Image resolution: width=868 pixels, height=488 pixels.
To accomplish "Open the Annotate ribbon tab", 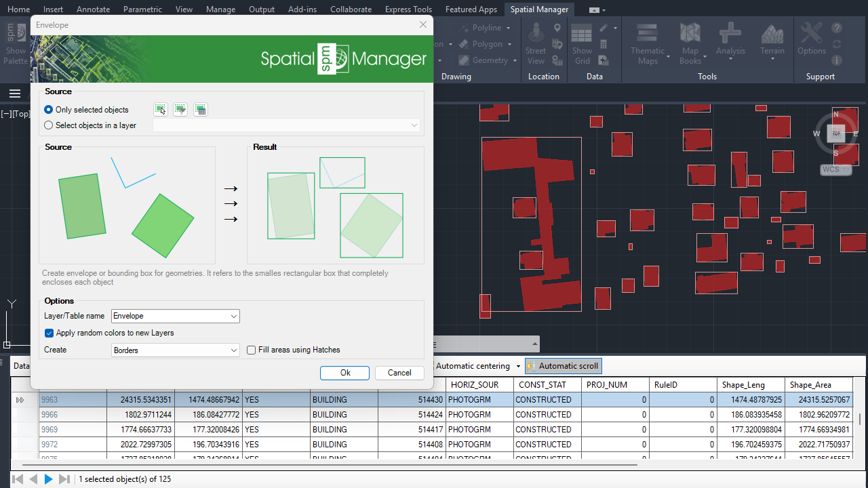I will [x=94, y=9].
